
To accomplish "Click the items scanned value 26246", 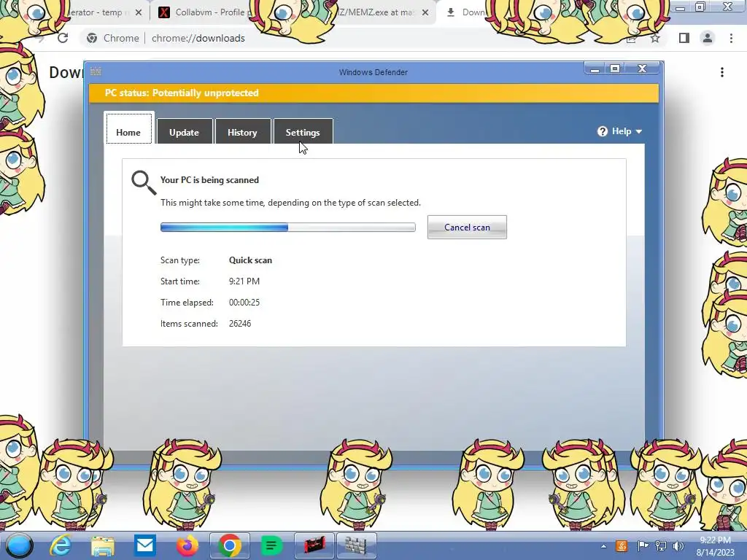I will coord(240,323).
